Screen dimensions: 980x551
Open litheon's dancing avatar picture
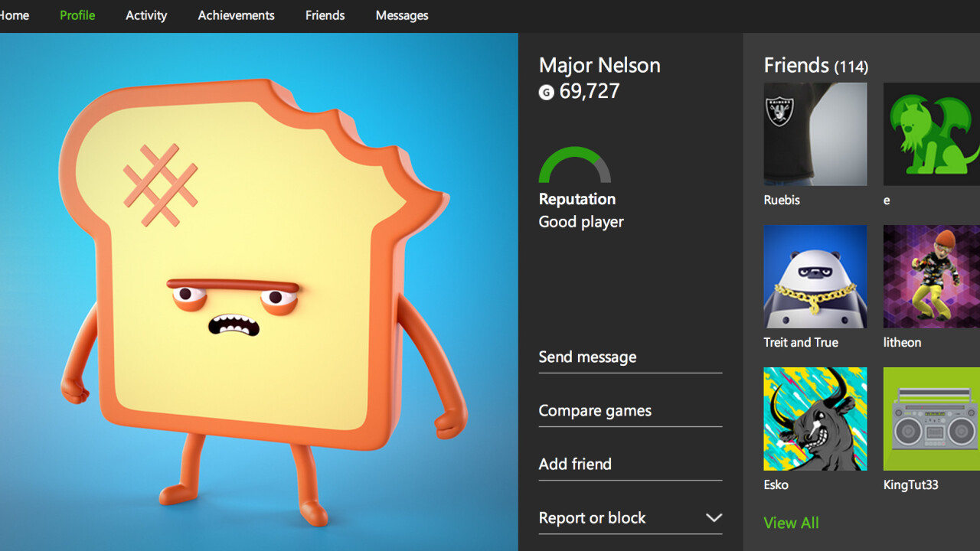point(930,276)
